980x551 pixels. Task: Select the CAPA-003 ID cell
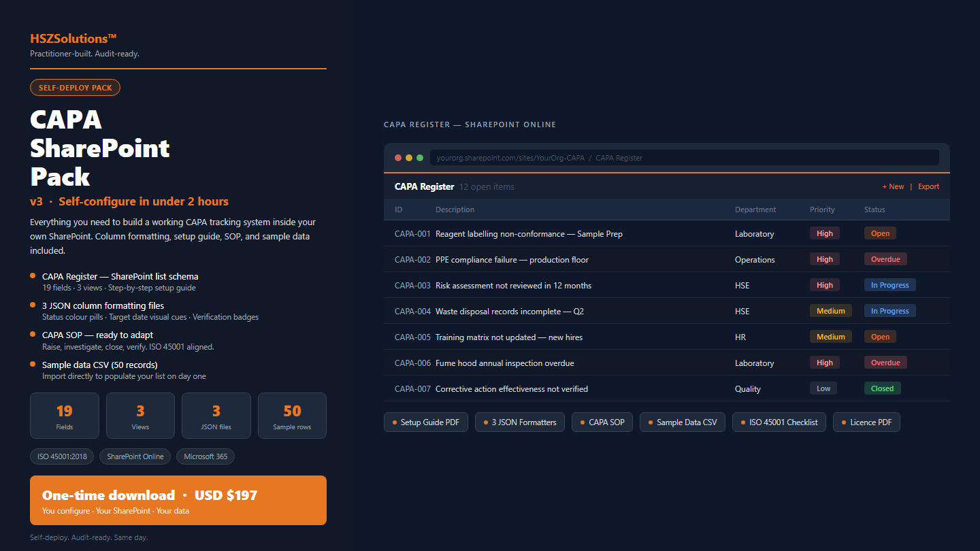click(x=412, y=286)
